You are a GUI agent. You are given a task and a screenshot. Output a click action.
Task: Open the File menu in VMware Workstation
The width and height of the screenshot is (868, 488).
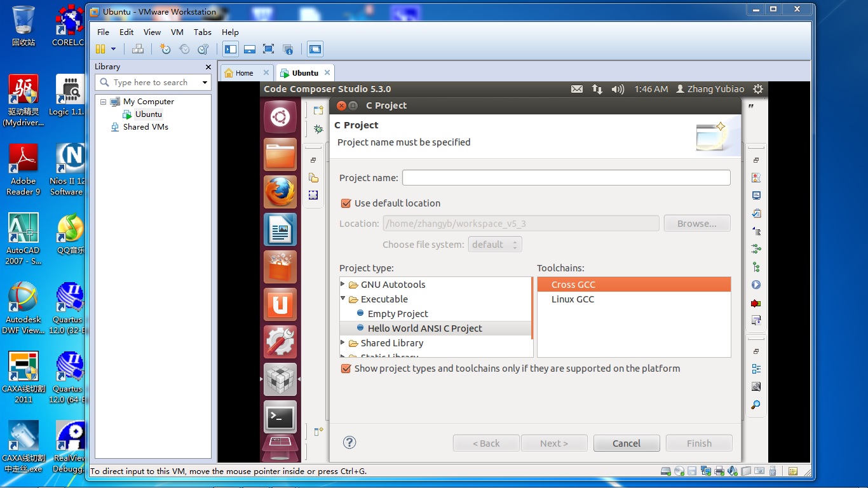pyautogui.click(x=103, y=32)
